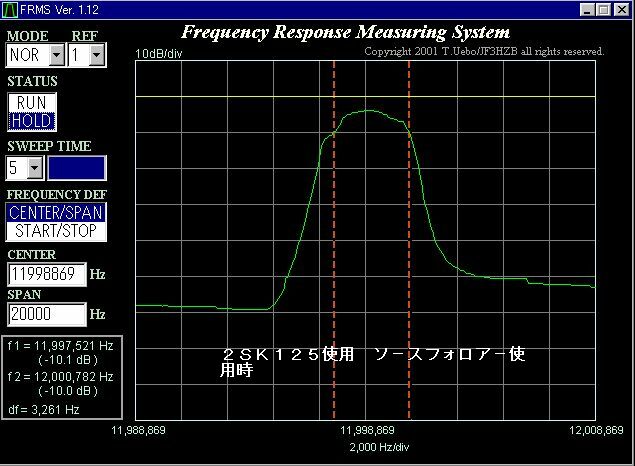Click the 11,988,869 start frequency label
The width and height of the screenshot is (635, 466).
(139, 430)
